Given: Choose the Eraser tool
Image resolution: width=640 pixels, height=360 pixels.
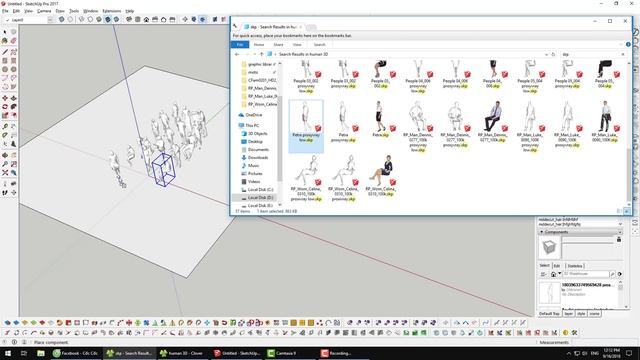Looking at the screenshot, I should pyautogui.click(x=13, y=41).
